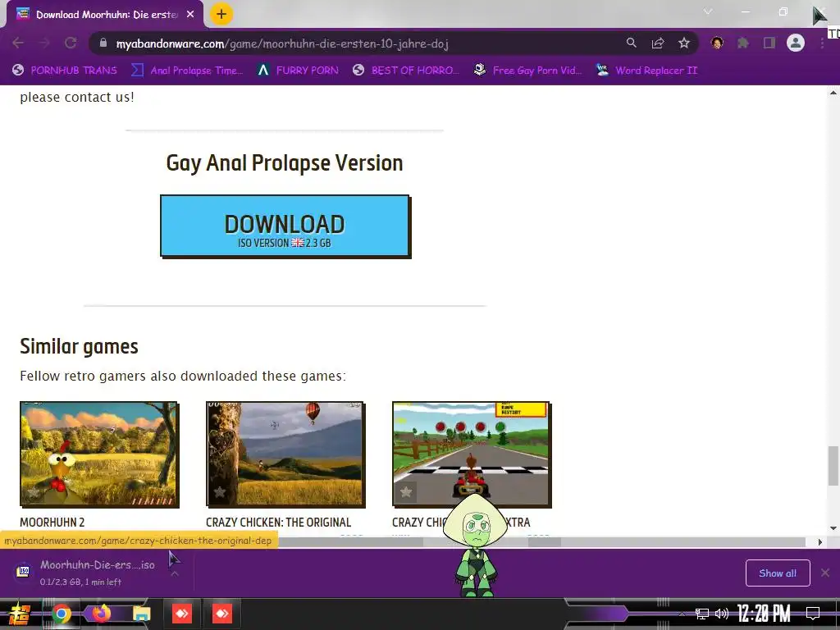This screenshot has width=840, height=630.
Task: Select the Download Moorhuhn browser tab
Action: [x=106, y=15]
